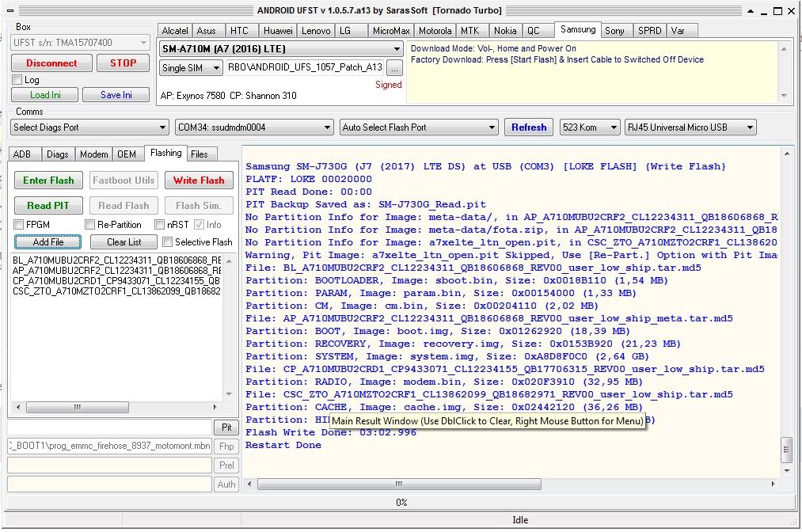Click the firehose mbn path input field
The width and height of the screenshot is (802, 532).
tap(110, 446)
